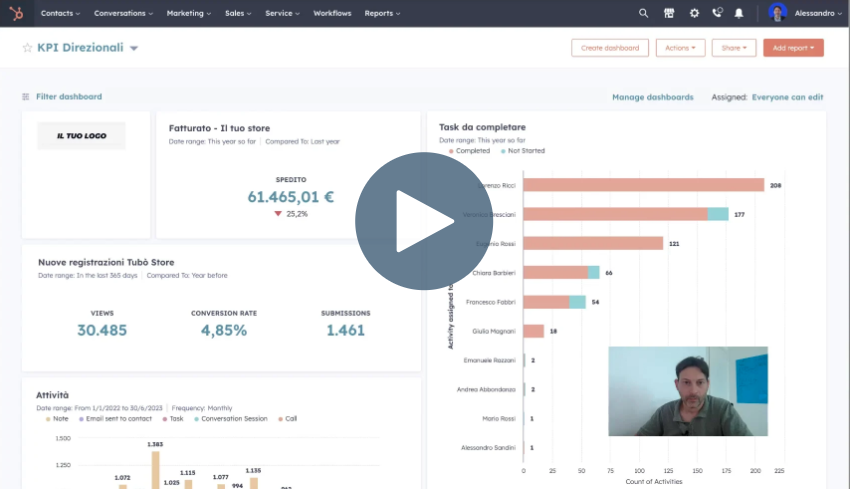Click the calling phone icon

[717, 12]
